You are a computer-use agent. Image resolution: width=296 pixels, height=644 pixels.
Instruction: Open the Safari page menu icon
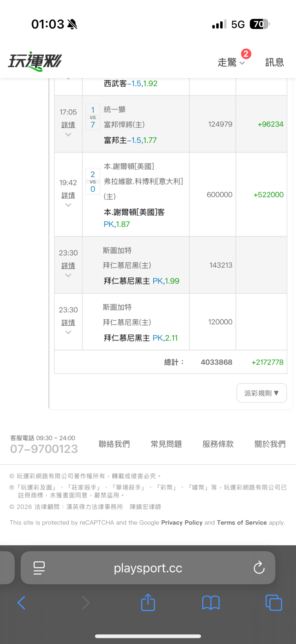(39, 567)
